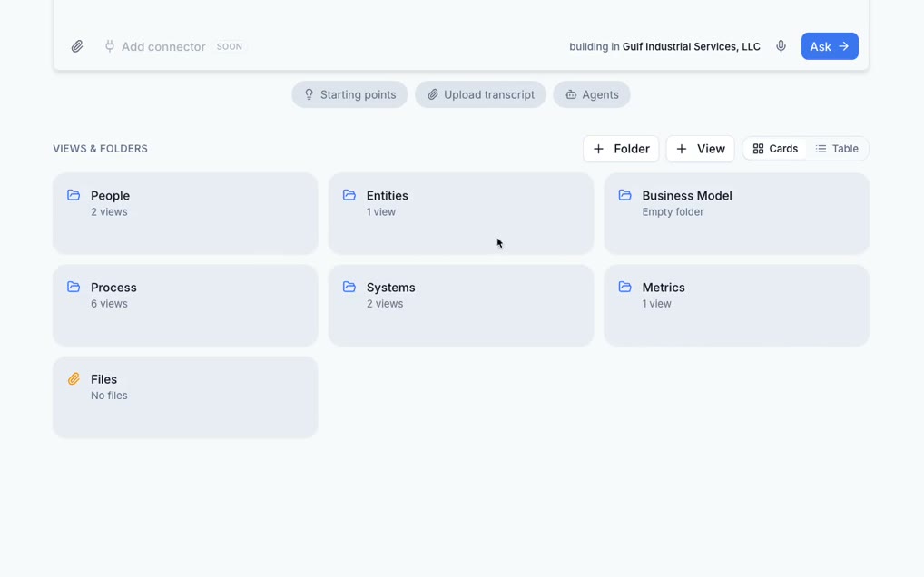Screen dimensions: 924x577
Task: Click "1 view" under Metrics
Action: tap(657, 304)
